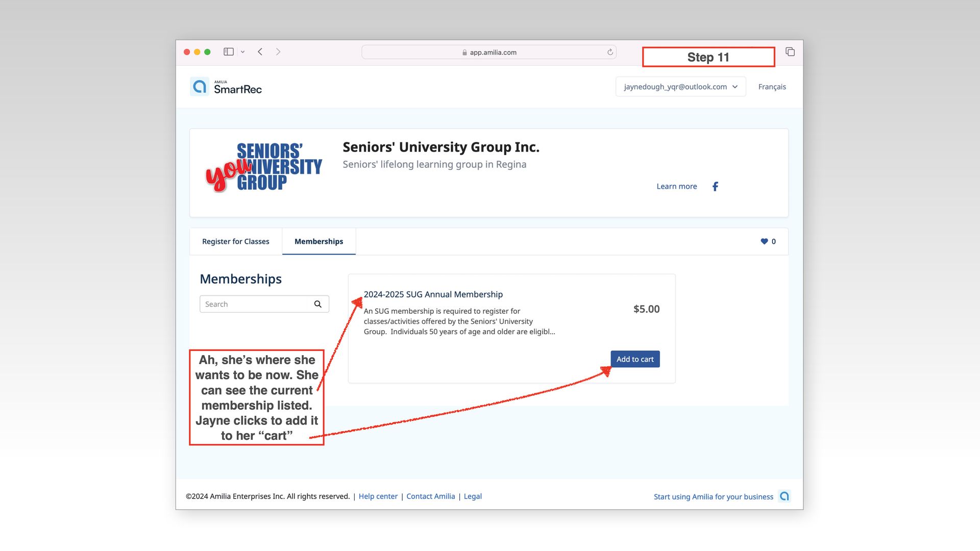This screenshot has width=980, height=551.
Task: Click the Amilia SmartRec logo
Action: 226,87
